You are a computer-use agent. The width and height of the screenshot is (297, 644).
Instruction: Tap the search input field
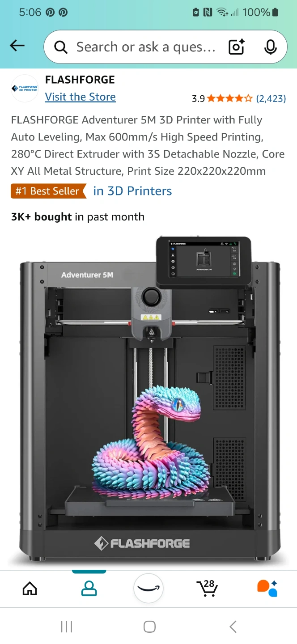[145, 47]
